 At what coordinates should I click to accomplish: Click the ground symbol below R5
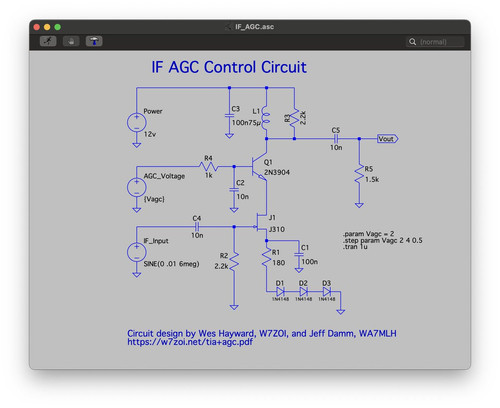pyautogui.click(x=359, y=205)
